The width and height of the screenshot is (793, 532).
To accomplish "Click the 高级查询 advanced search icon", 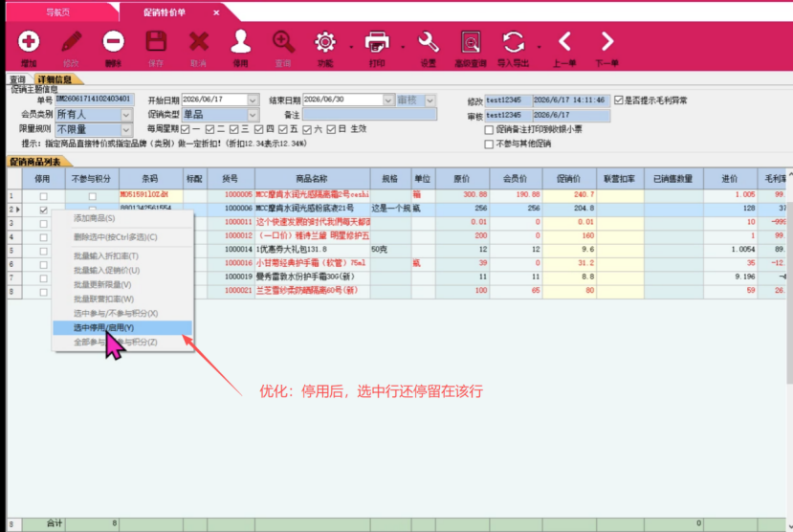I will 471,41.
